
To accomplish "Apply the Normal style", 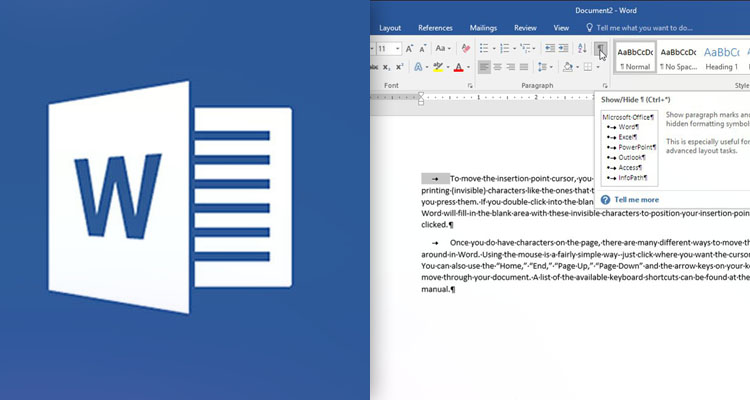I will pos(635,57).
